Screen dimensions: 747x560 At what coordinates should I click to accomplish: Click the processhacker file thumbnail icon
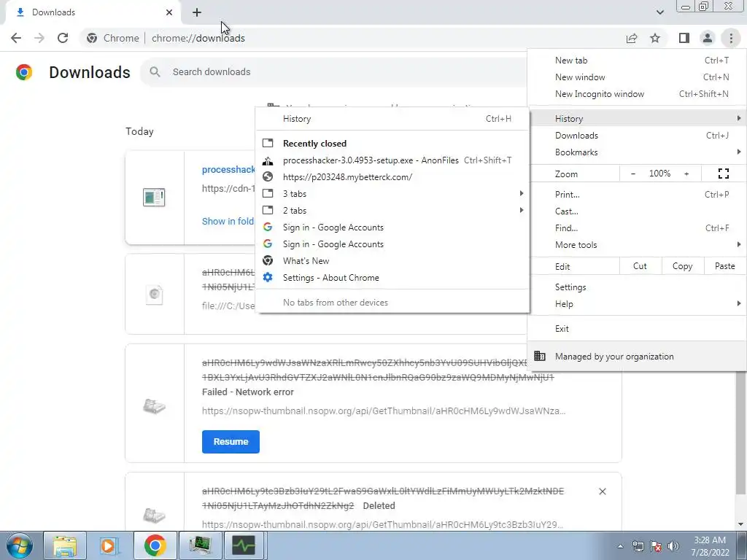pyautogui.click(x=154, y=197)
